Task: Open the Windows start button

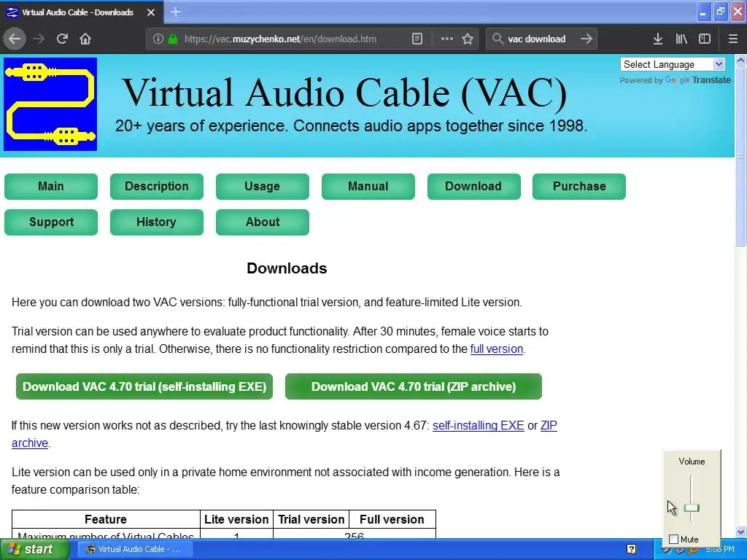Action: [x=34, y=550]
